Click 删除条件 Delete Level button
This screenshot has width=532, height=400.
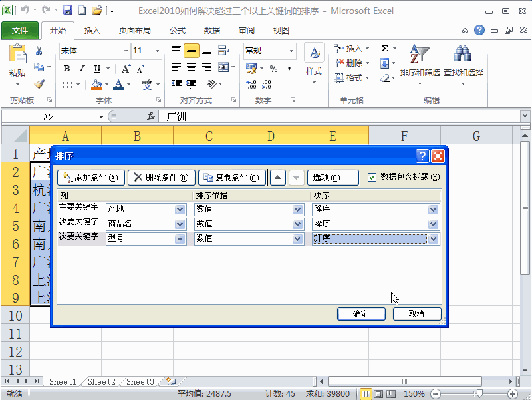162,178
